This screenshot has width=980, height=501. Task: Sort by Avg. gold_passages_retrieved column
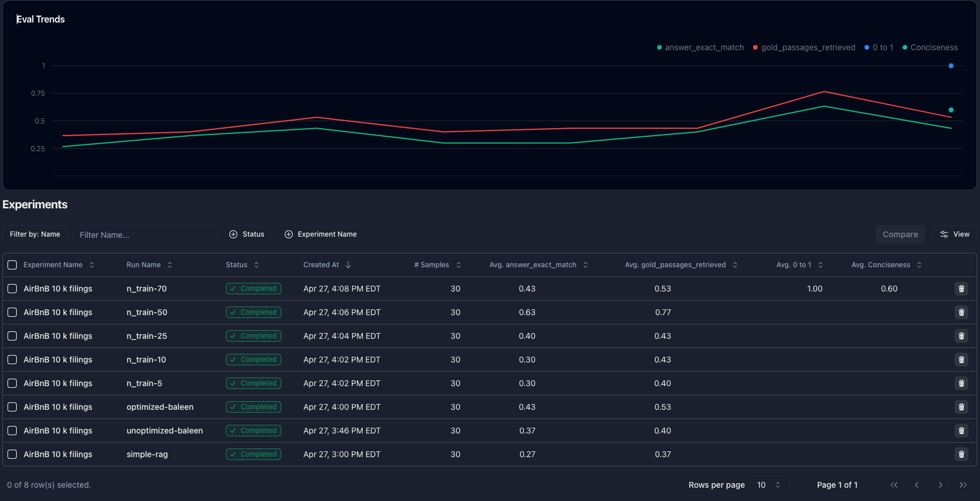(x=681, y=265)
